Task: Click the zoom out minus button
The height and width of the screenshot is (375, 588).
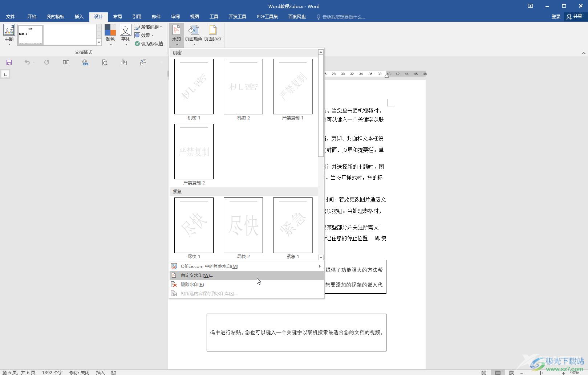Action: (x=522, y=373)
